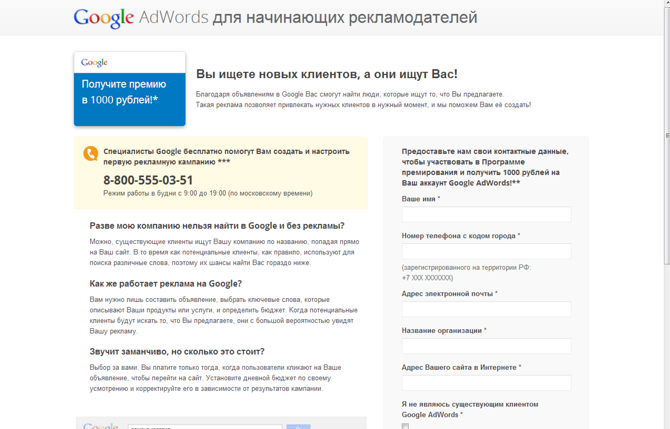This screenshot has height=429, width=670.
Task: Click the orange phone icon
Action: click(91, 153)
